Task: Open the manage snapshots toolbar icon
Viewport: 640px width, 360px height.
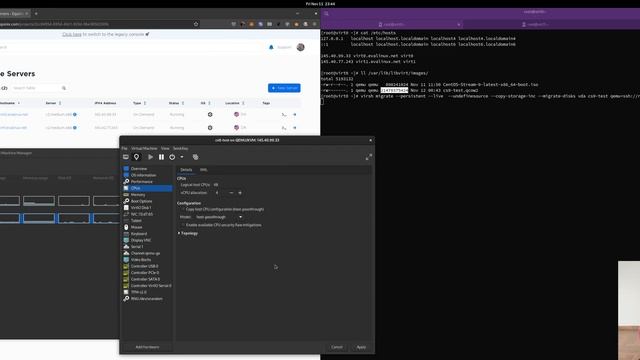Action: [x=196, y=157]
